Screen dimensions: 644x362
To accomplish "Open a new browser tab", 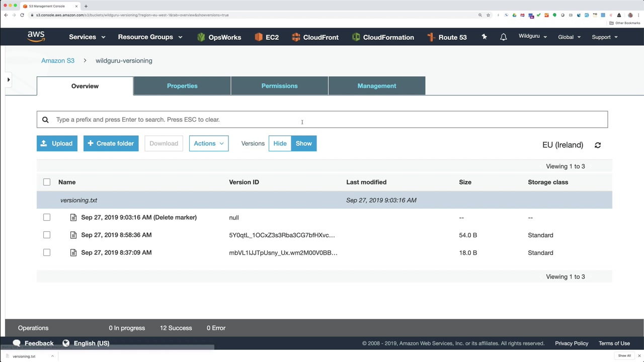I will point(86,6).
